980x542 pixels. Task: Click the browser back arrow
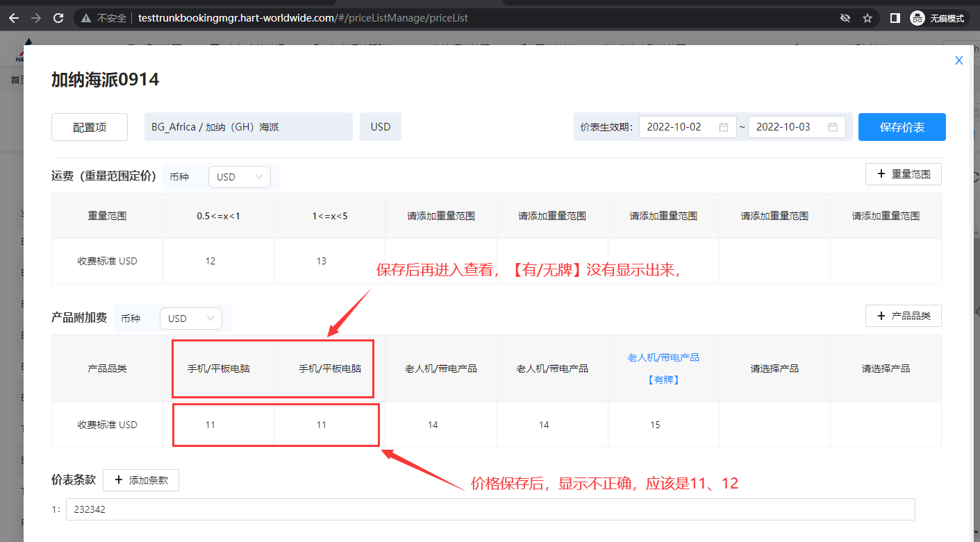coord(14,18)
